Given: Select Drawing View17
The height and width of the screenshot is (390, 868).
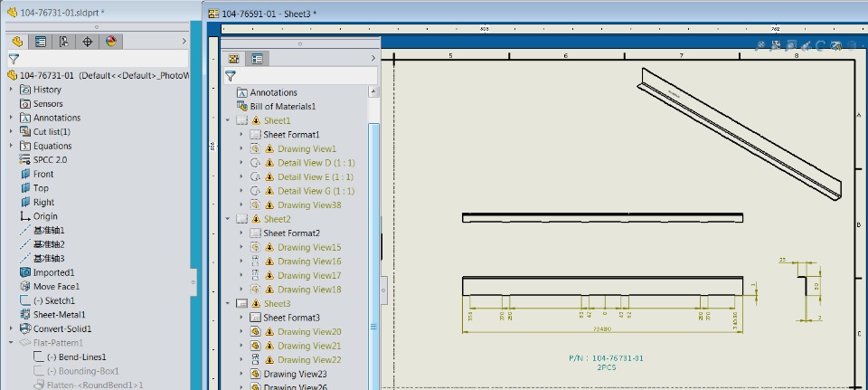Looking at the screenshot, I should (309, 275).
